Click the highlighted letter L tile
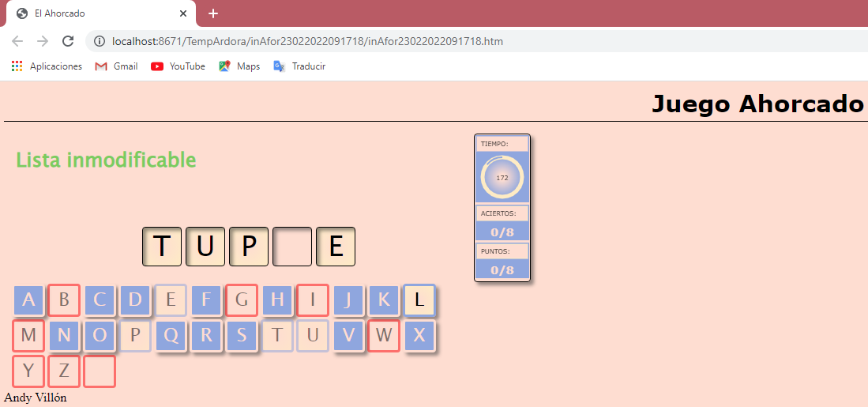Screen dimensions: 868x407 [x=419, y=300]
